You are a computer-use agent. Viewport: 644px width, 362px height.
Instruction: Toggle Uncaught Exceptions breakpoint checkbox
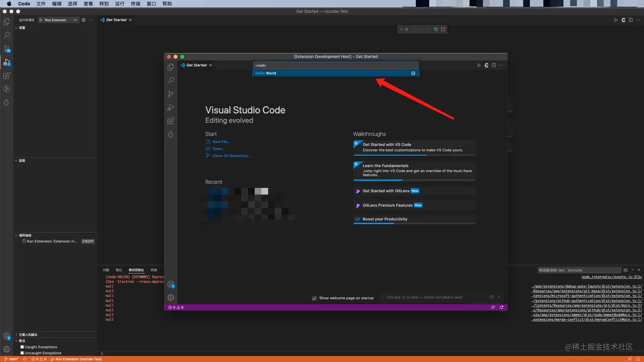coord(22,353)
